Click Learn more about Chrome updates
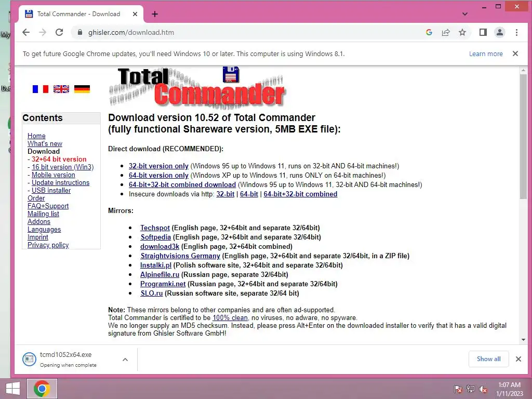This screenshot has width=532, height=399. 486,54
